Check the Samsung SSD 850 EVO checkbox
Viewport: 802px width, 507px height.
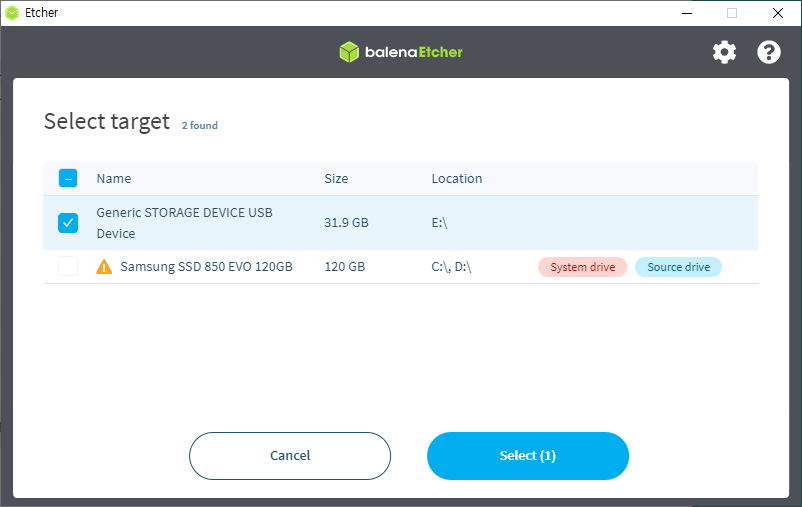coord(68,266)
